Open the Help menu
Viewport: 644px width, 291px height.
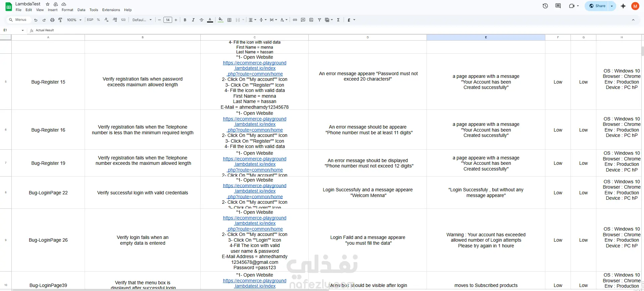[128, 10]
